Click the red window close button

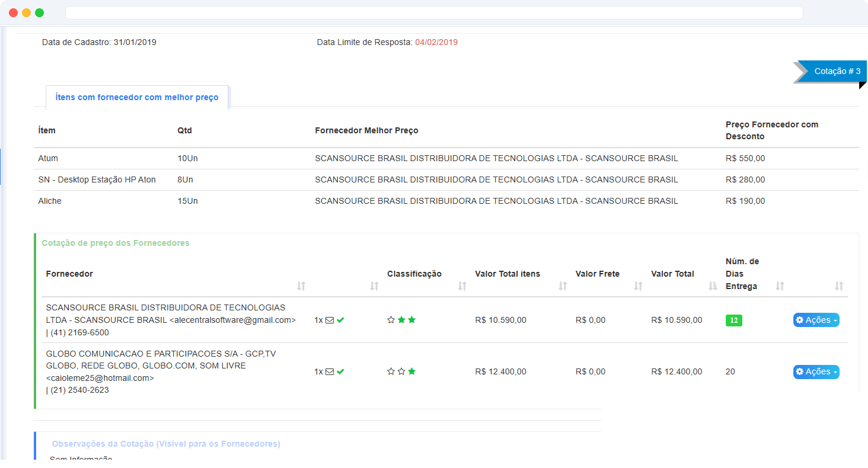click(x=13, y=12)
